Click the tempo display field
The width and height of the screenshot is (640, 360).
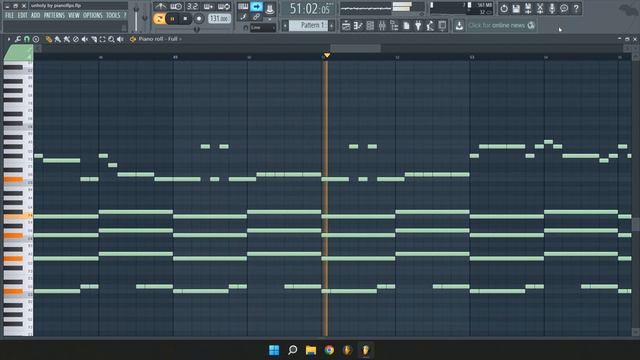point(220,19)
